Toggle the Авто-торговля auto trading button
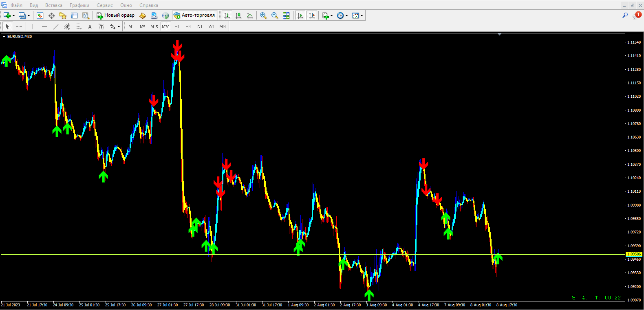This screenshot has height=310, width=644. pyautogui.click(x=194, y=15)
